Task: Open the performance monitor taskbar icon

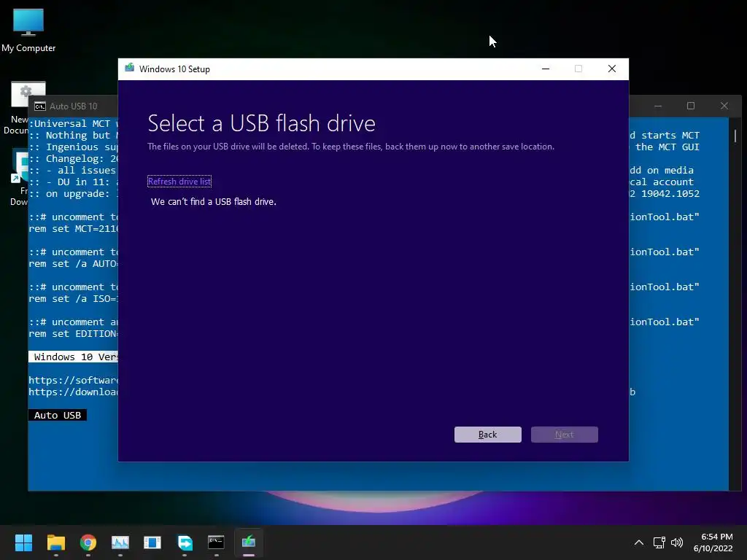Action: click(x=120, y=542)
